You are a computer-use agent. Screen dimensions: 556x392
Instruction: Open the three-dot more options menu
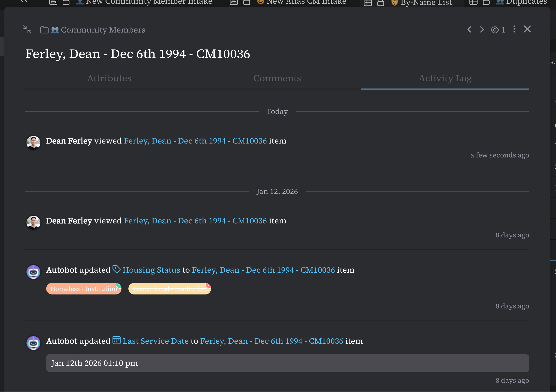514,29
